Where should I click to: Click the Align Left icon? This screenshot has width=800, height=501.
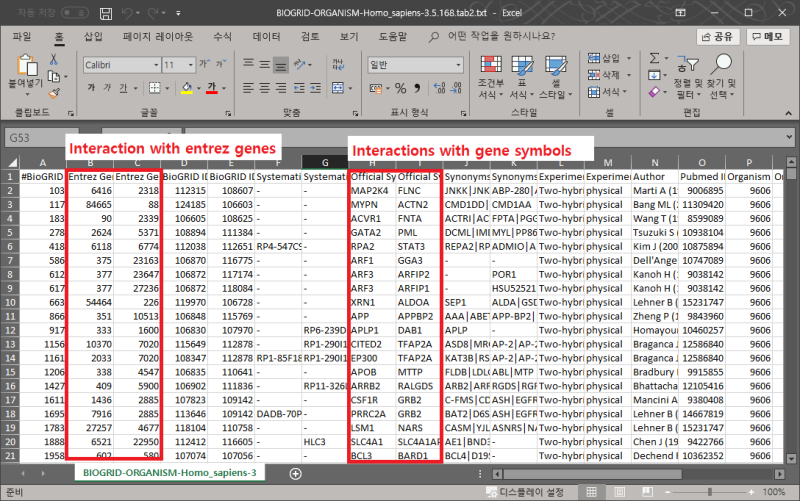(248, 88)
